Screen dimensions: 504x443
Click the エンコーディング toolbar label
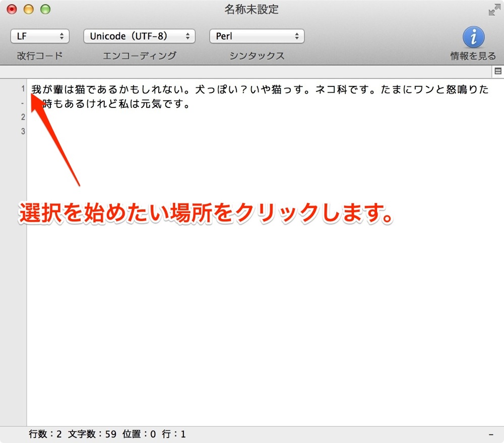pyautogui.click(x=140, y=56)
